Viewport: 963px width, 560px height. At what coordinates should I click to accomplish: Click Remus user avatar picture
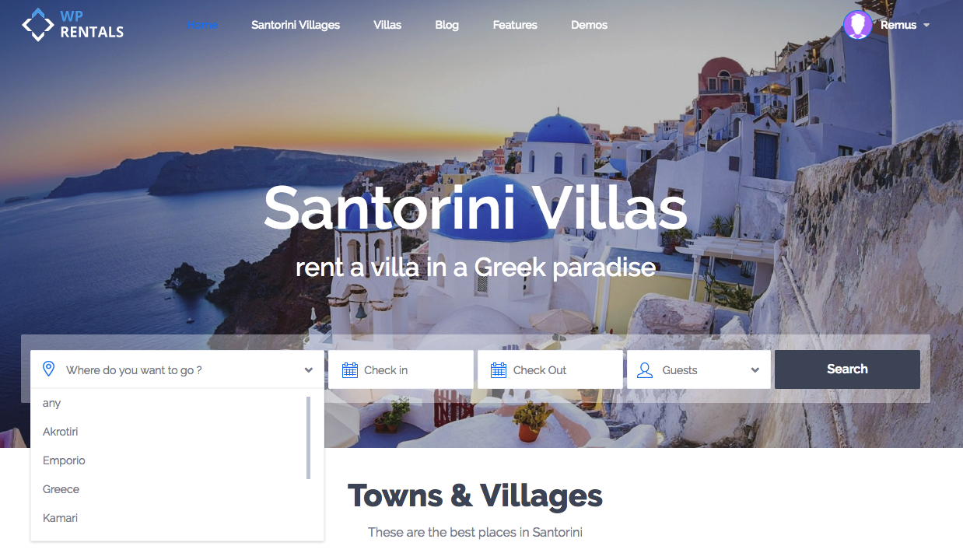tap(857, 25)
